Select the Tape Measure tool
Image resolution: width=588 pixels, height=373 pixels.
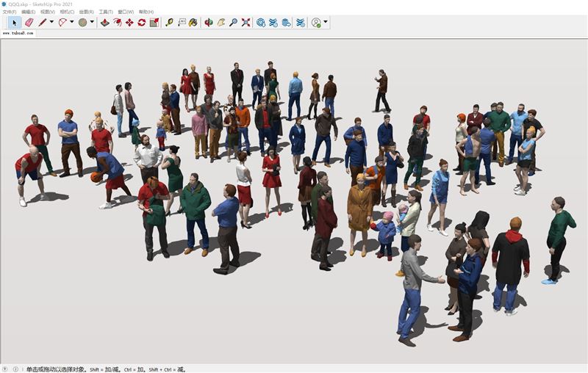click(x=169, y=23)
